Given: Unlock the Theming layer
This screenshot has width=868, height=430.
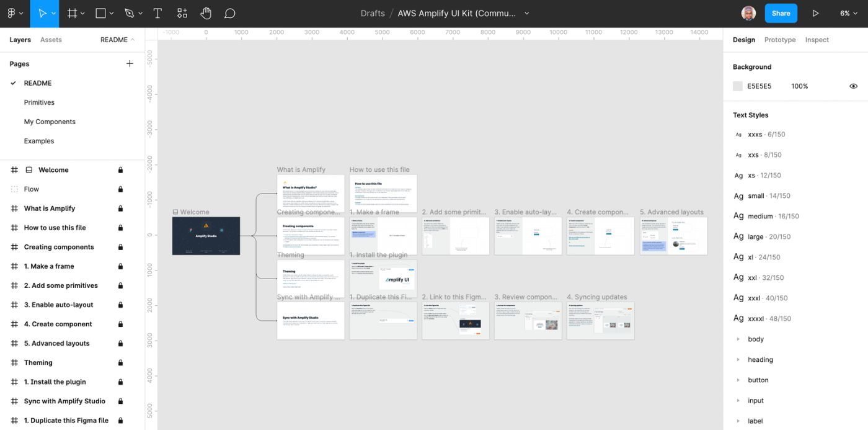Looking at the screenshot, I should pyautogui.click(x=120, y=362).
